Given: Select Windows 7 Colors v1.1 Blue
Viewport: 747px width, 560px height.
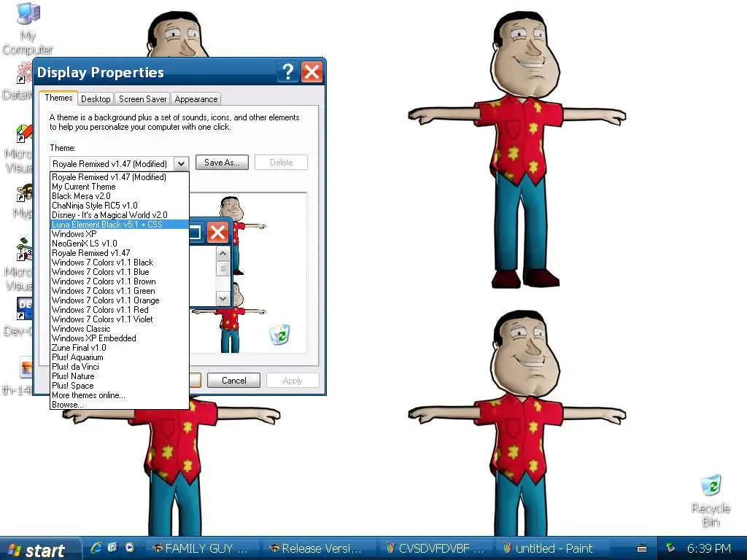Looking at the screenshot, I should click(120, 272).
